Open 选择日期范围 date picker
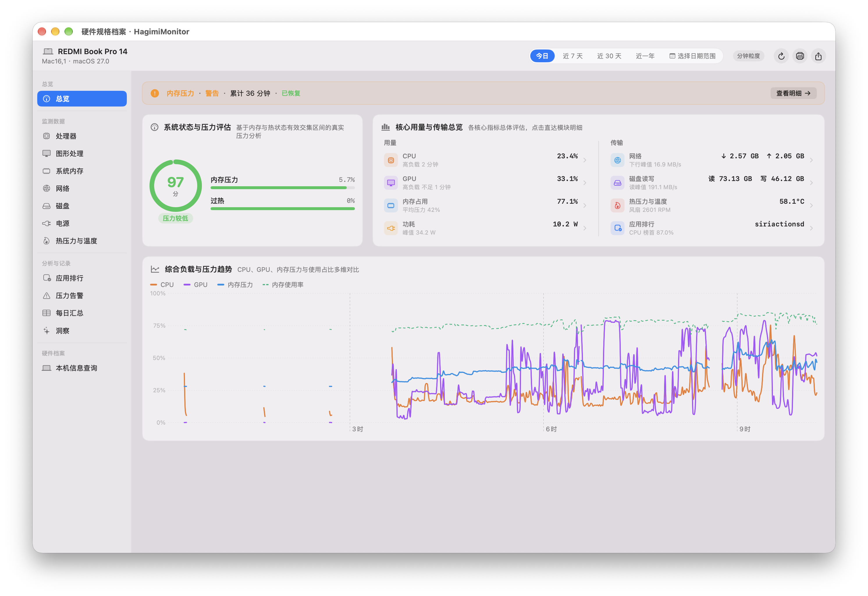The image size is (868, 596). [x=692, y=56]
